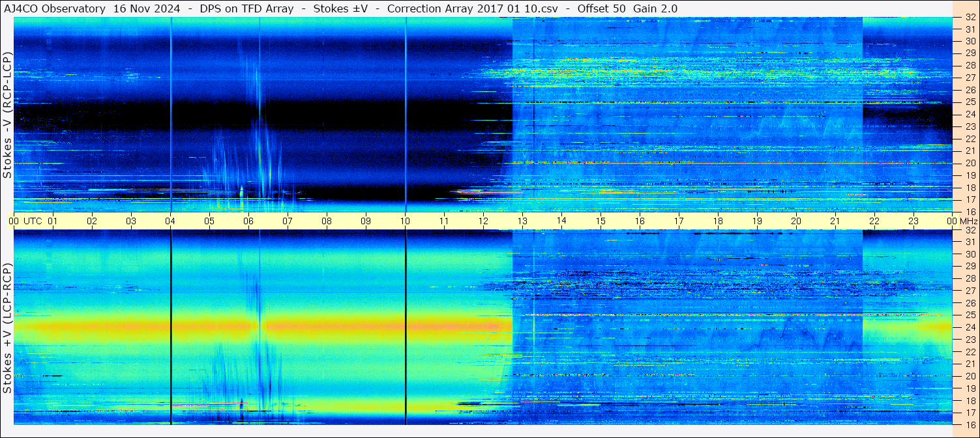Select hour 15 on the UTC time axis
Viewport: 980px width, 438px height.
tap(601, 221)
